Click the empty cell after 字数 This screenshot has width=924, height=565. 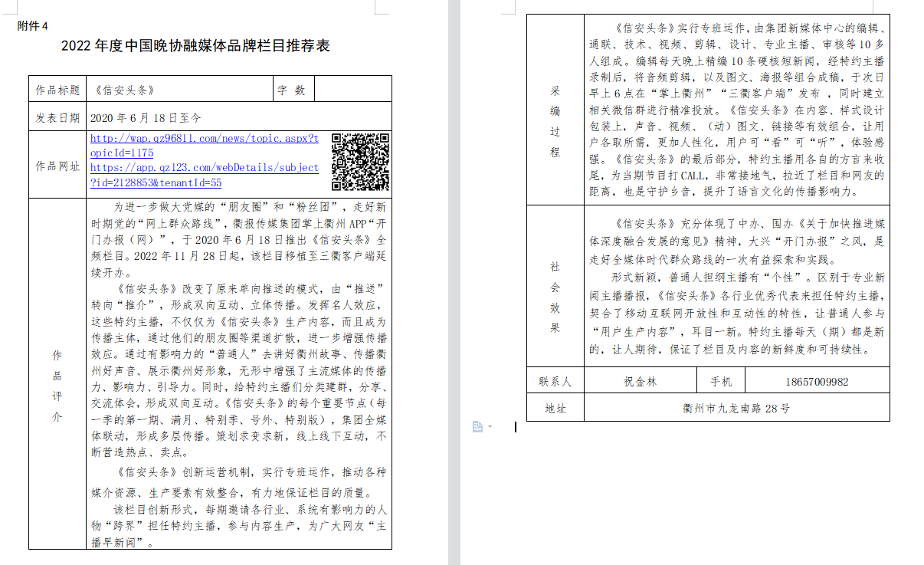click(353, 90)
